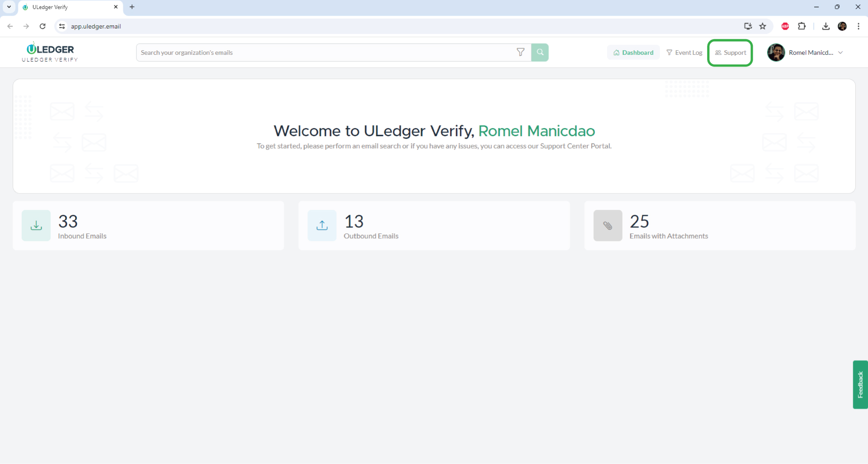Open a new browser tab
The width and height of the screenshot is (868, 464).
tap(132, 7)
